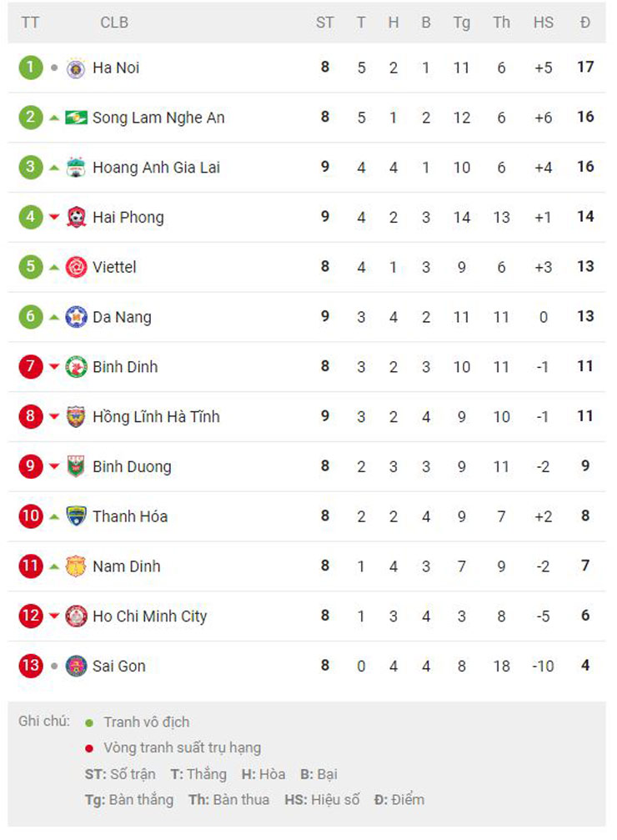Click the green rank 1 badge

click(x=31, y=68)
